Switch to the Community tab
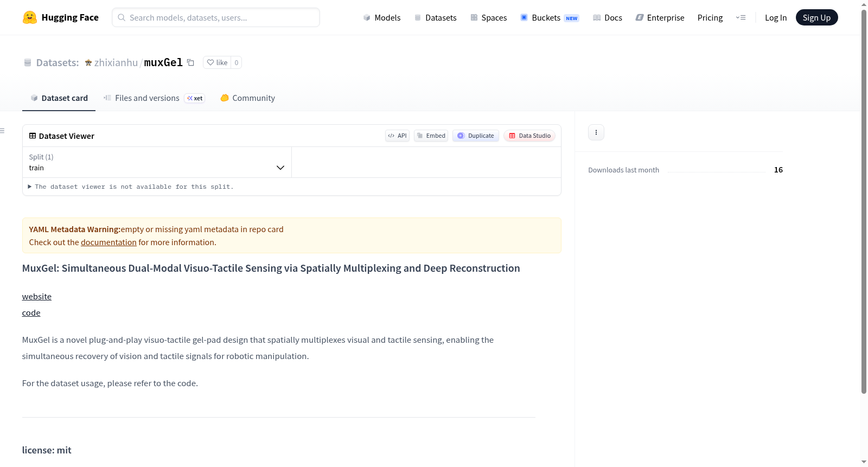 (247, 98)
